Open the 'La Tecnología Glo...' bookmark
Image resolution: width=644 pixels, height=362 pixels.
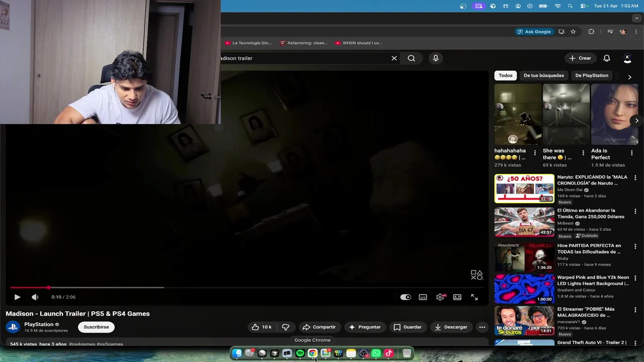click(x=249, y=43)
